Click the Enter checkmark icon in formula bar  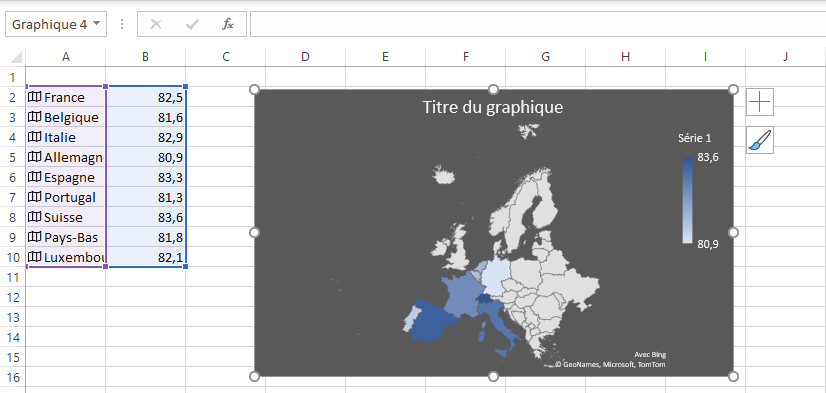[192, 24]
